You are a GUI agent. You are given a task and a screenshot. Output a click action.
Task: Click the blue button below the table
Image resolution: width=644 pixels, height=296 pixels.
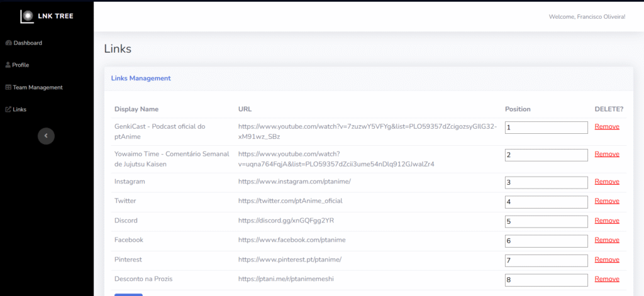(x=128, y=294)
